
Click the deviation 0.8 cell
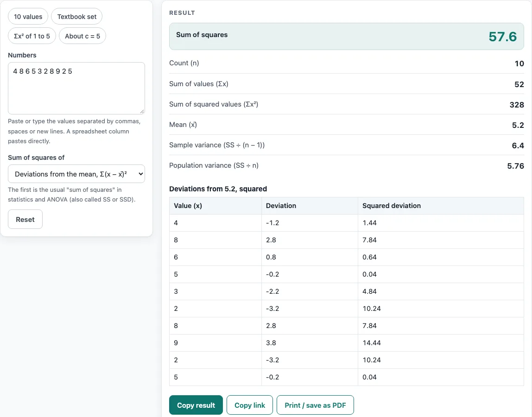pos(310,257)
